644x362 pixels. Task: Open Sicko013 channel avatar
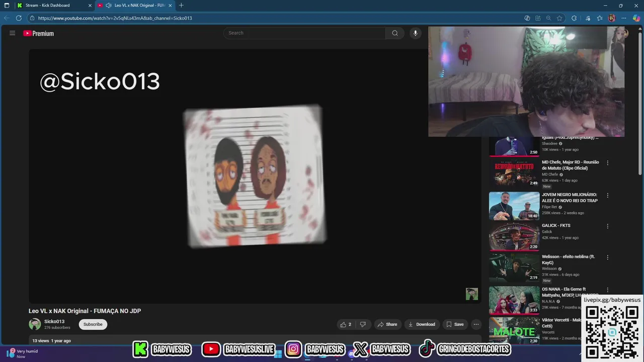[35, 324]
